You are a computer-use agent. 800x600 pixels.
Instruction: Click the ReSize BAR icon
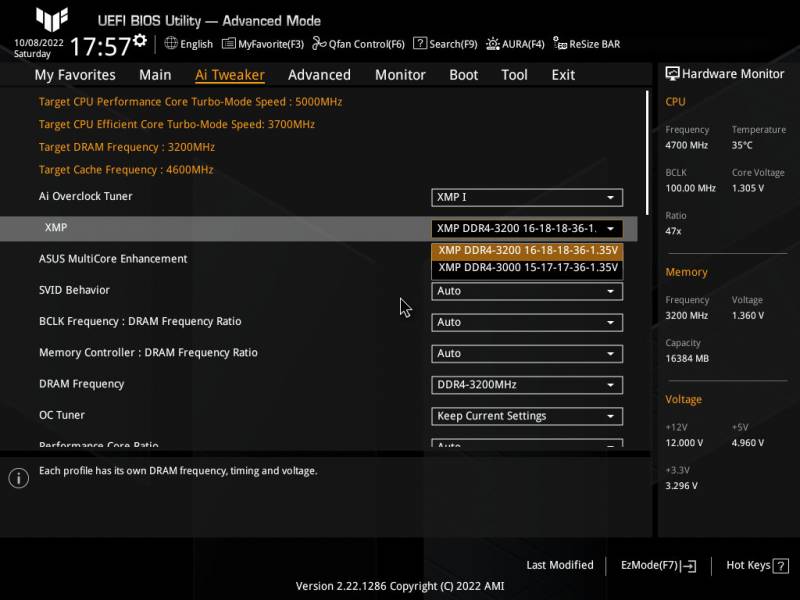point(560,43)
